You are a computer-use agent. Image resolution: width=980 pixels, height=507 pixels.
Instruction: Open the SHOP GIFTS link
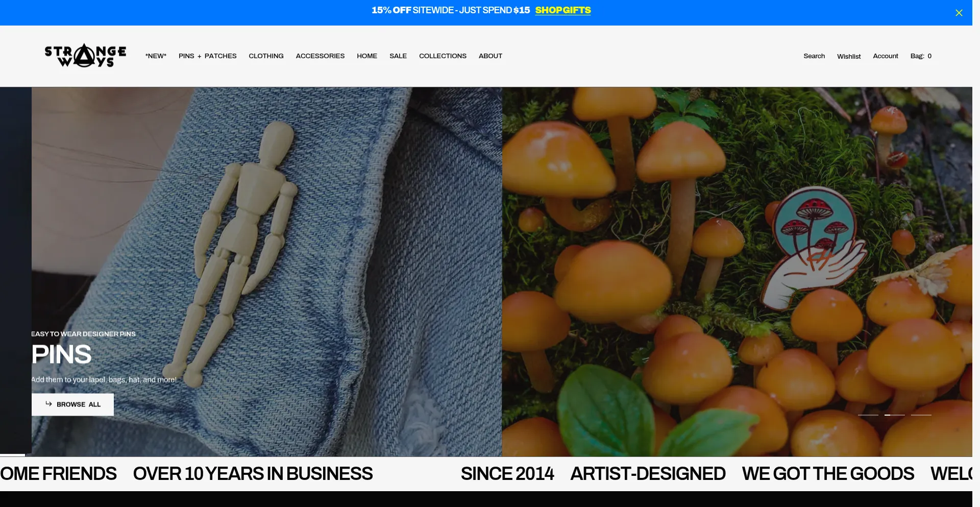pyautogui.click(x=562, y=10)
